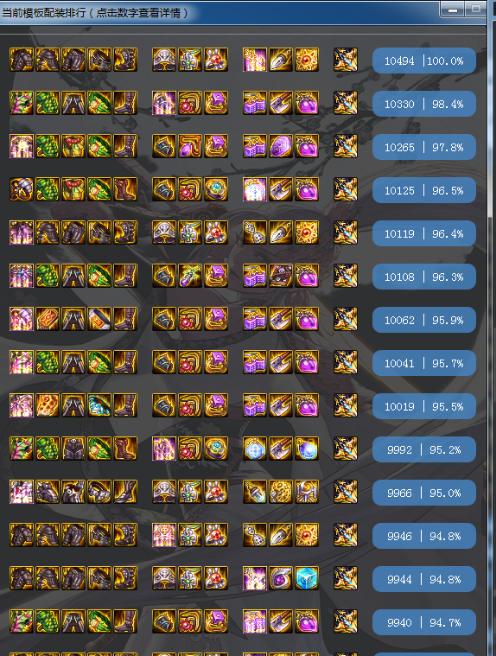496x656 pixels.
Task: View details of the 10265 | 97.8% score
Action: (x=424, y=147)
